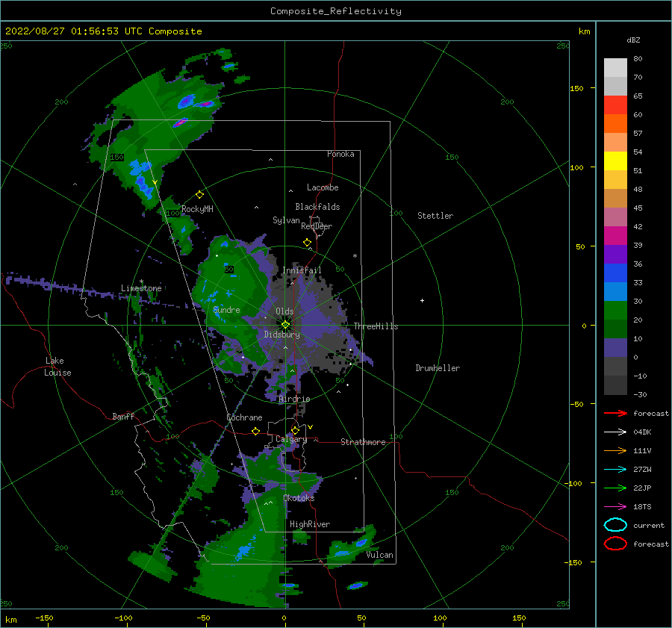Click the Ponoka city label
The height and width of the screenshot is (628, 672).
340,154
